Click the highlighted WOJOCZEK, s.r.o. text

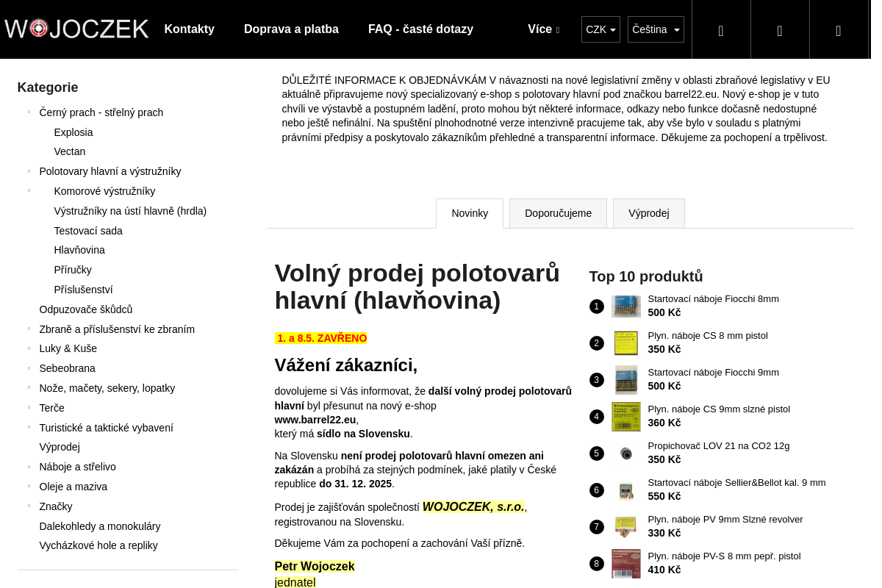point(473,507)
